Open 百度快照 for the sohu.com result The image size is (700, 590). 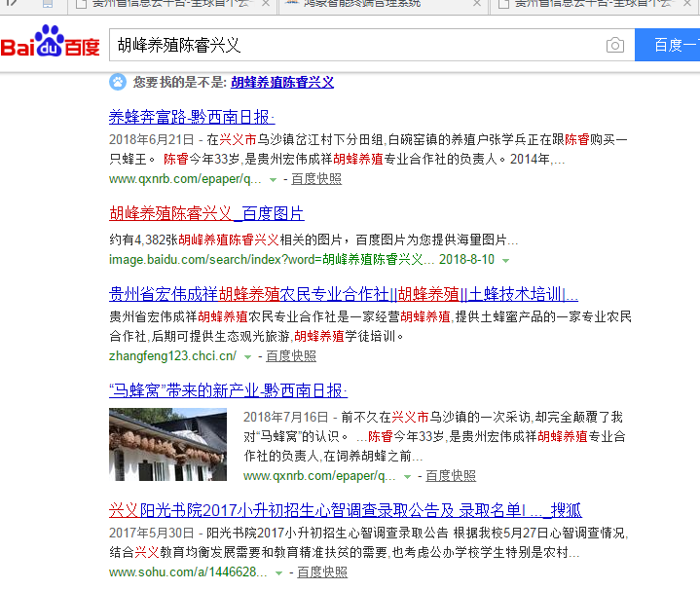click(321, 572)
